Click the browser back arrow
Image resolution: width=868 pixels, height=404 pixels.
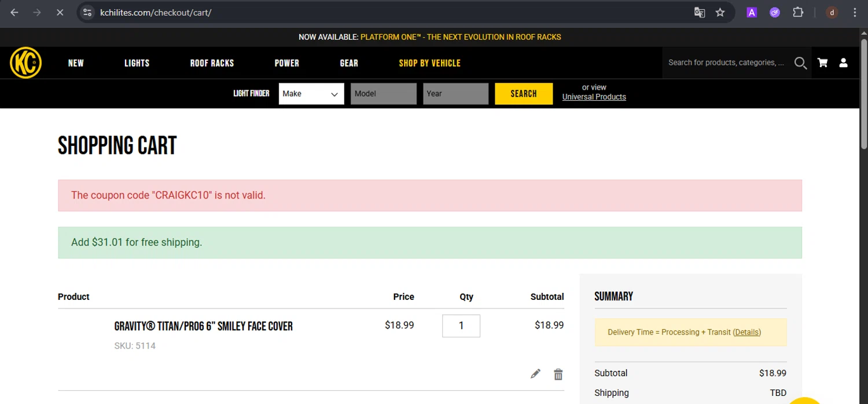[14, 12]
